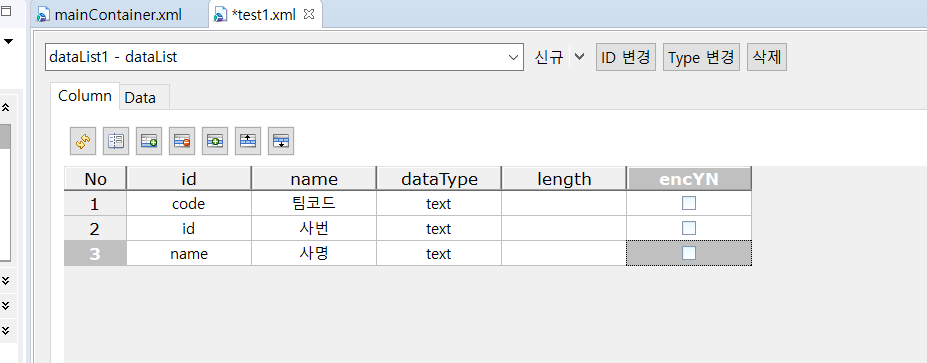927x363 pixels.
Task: Enable encYN checkbox for the code row
Action: [689, 203]
